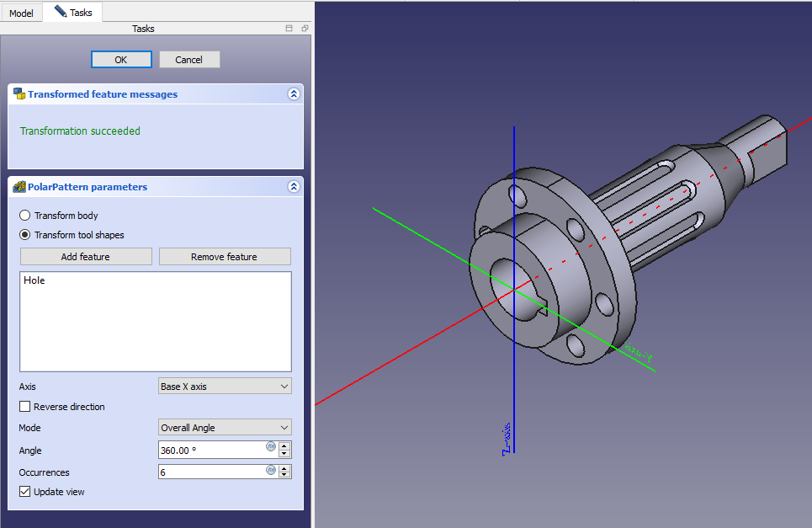Open expression editor for Occurrences field
The image size is (812, 528).
pyautogui.click(x=271, y=470)
